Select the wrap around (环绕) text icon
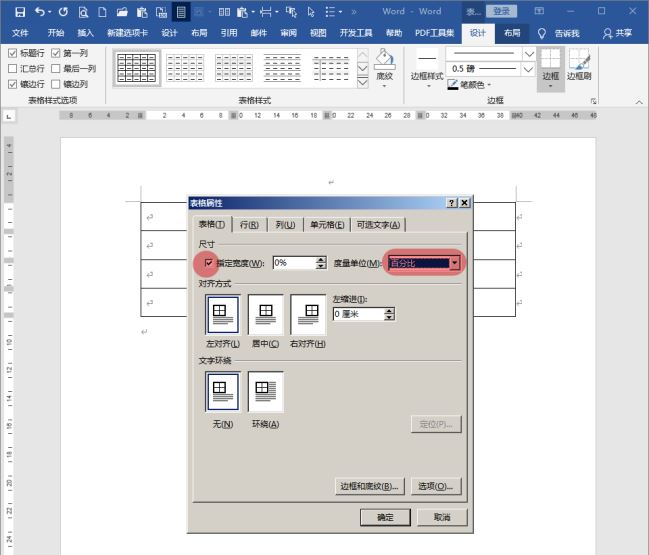The width and height of the screenshot is (649, 555). coord(266,392)
